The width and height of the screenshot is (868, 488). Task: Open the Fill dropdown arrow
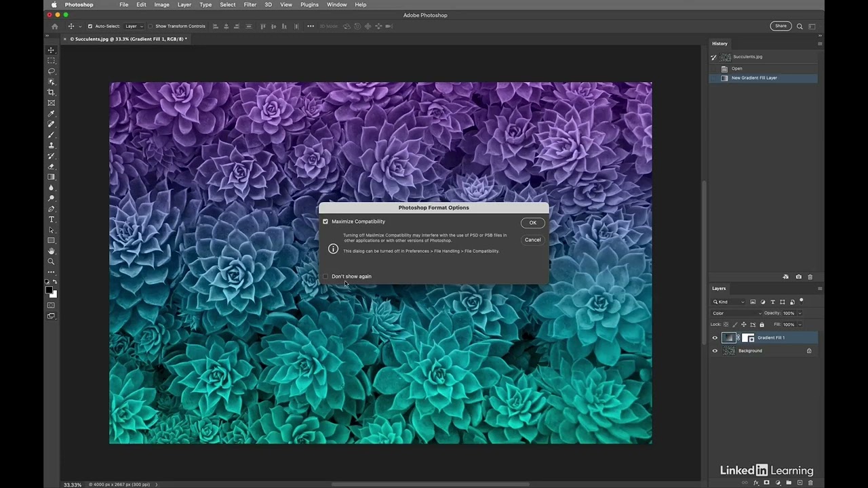(x=800, y=325)
